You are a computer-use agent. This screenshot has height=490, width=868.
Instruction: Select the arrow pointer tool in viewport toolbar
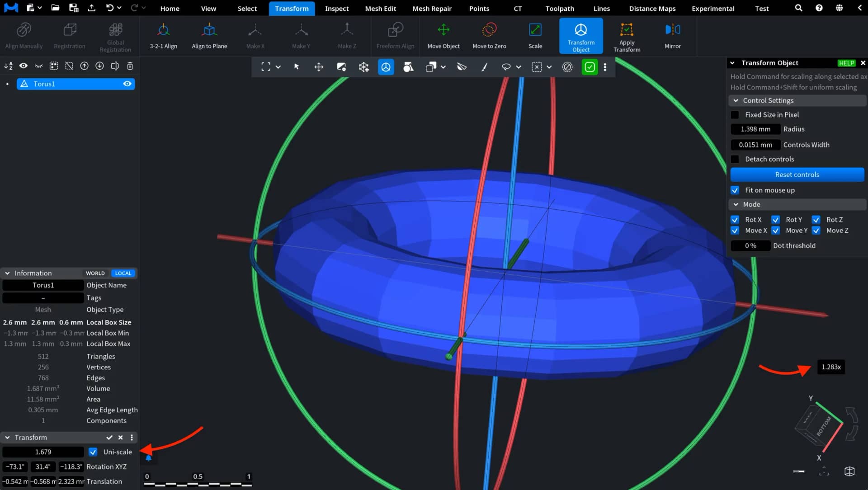point(297,67)
